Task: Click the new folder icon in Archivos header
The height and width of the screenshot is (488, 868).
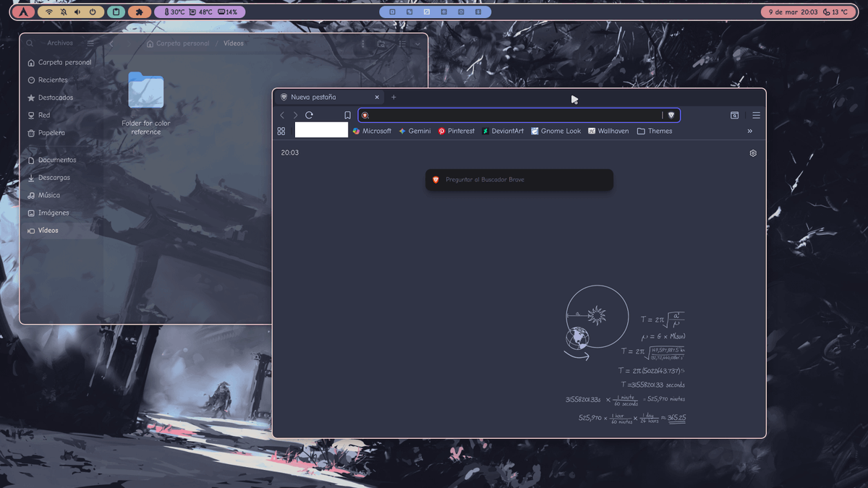Action: pyautogui.click(x=381, y=44)
